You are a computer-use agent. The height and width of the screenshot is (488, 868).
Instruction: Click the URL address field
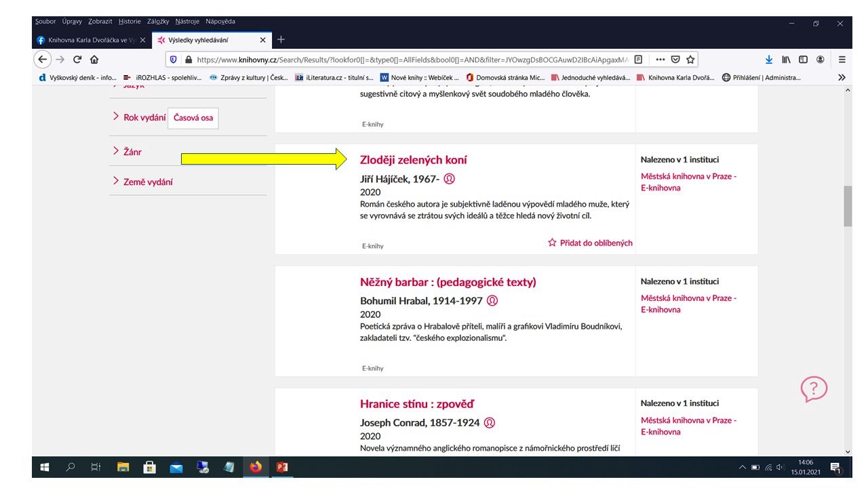click(x=412, y=59)
